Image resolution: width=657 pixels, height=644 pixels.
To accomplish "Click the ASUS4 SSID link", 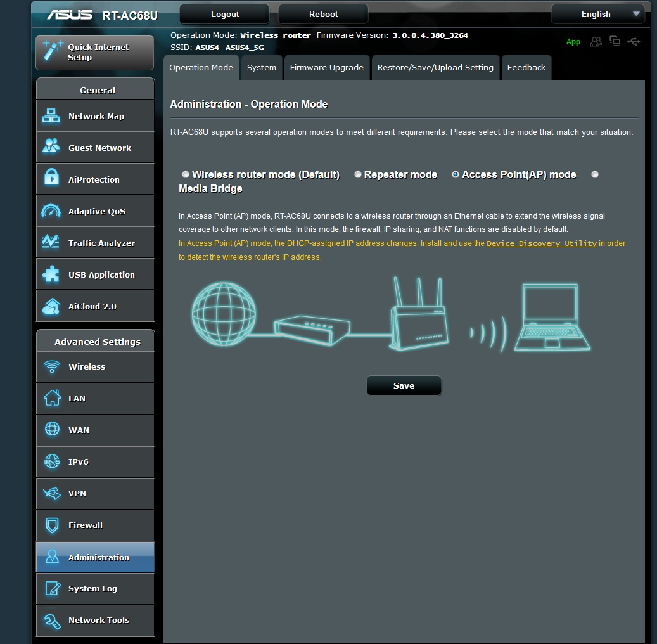I will tap(207, 48).
